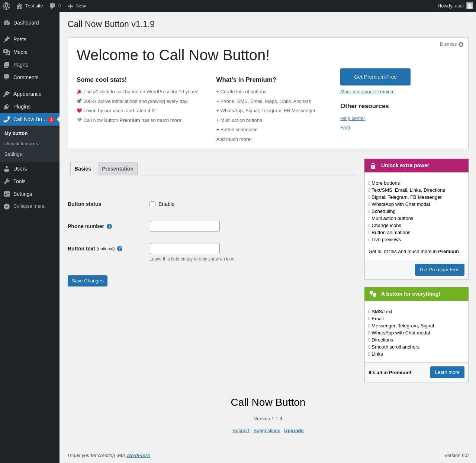Click the Learn more button
This screenshot has width=476, height=463.
tap(447, 372)
